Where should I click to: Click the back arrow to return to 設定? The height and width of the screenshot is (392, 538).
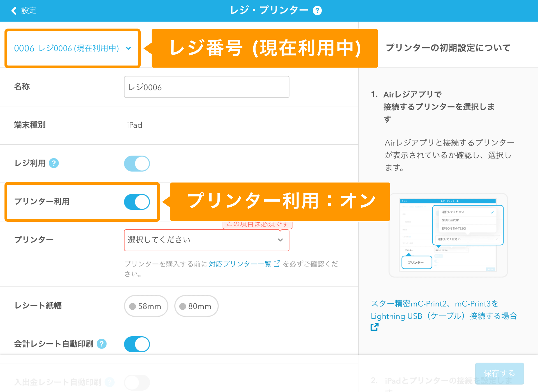point(13,10)
